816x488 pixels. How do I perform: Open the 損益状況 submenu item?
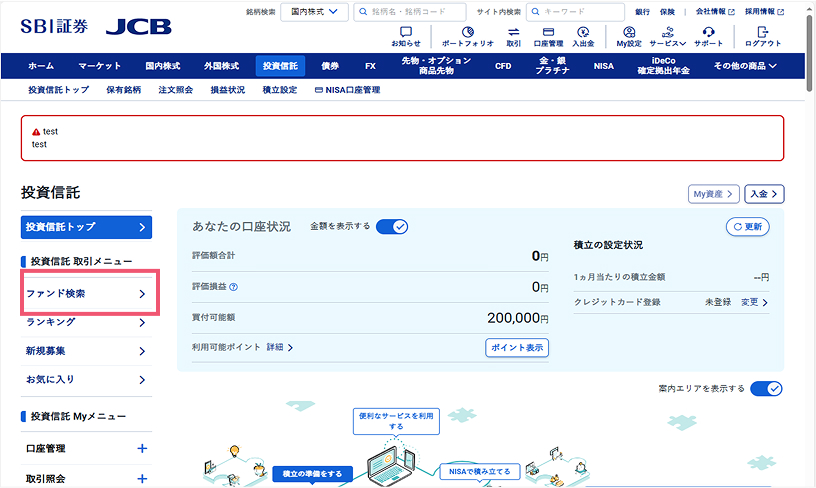tap(227, 90)
